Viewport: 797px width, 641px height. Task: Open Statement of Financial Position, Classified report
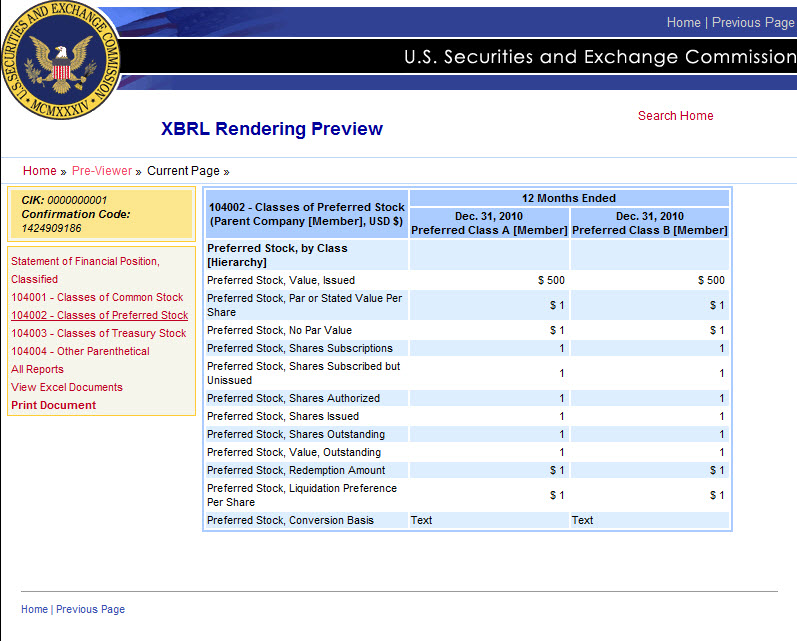(85, 270)
